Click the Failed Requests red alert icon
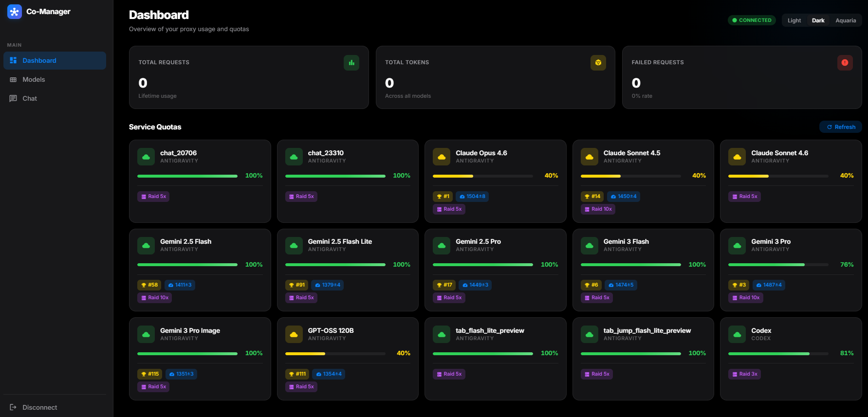Image resolution: width=868 pixels, height=417 pixels. point(845,63)
